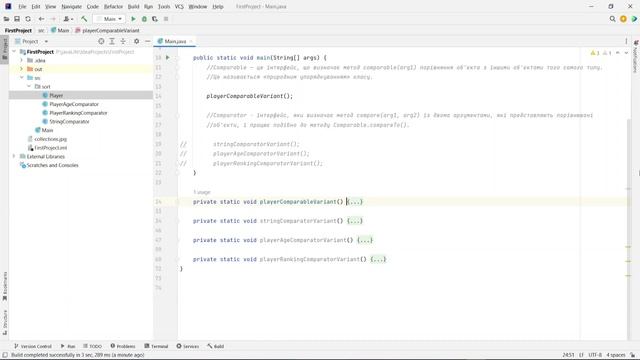The height and width of the screenshot is (360, 640).
Task: Navigate forward with the right arrow icon
Action: click(x=53, y=19)
